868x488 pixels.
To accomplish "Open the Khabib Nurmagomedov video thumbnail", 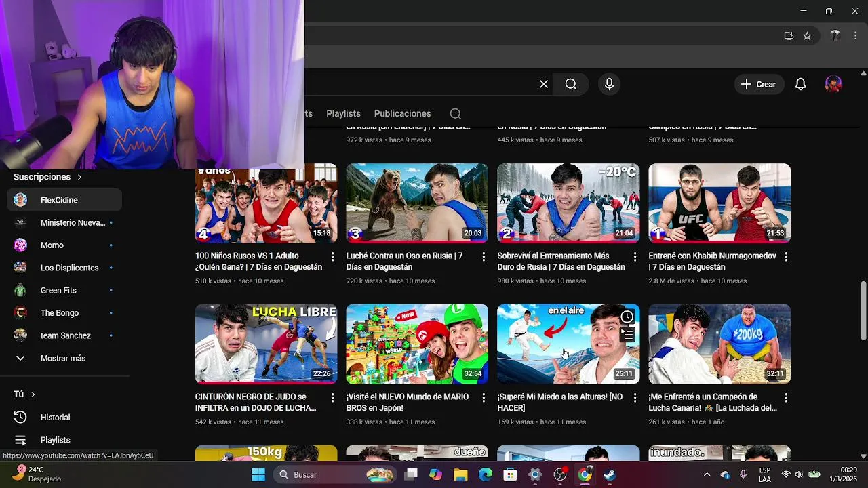I will (719, 203).
